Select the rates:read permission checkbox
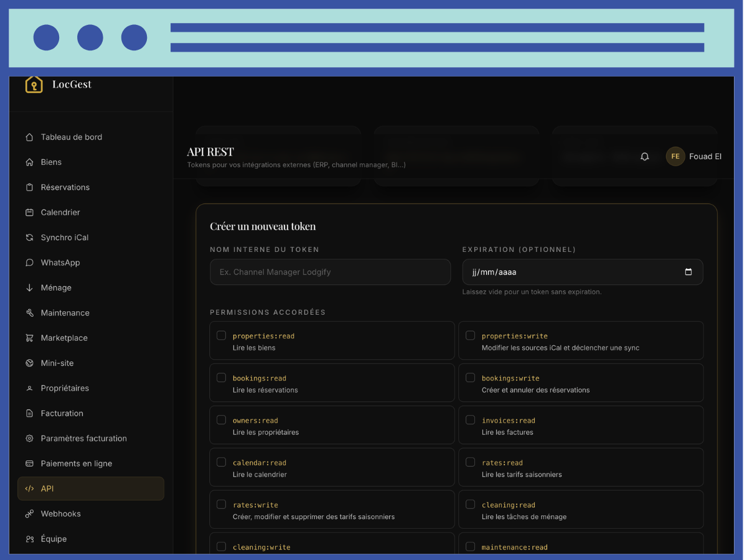The width and height of the screenshot is (747, 560). (470, 462)
